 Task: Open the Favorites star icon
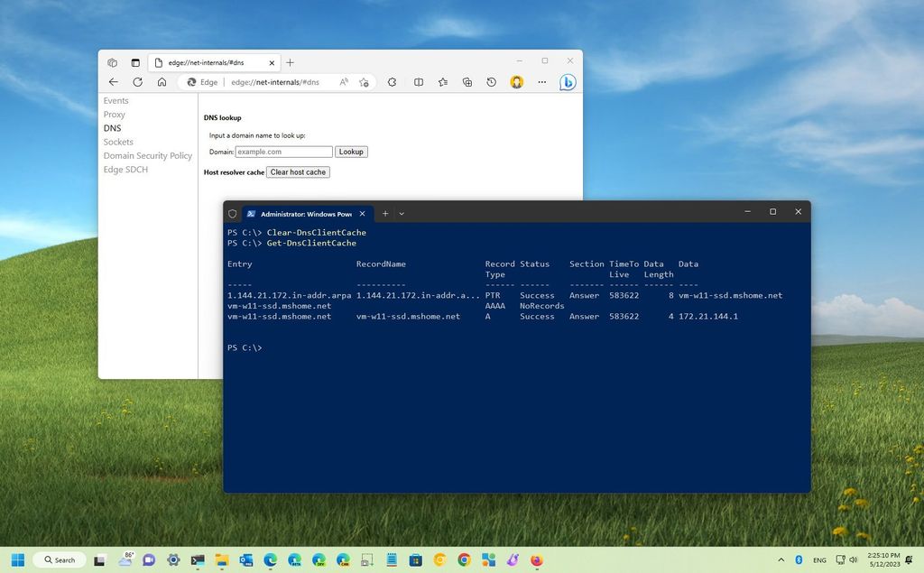(x=442, y=82)
